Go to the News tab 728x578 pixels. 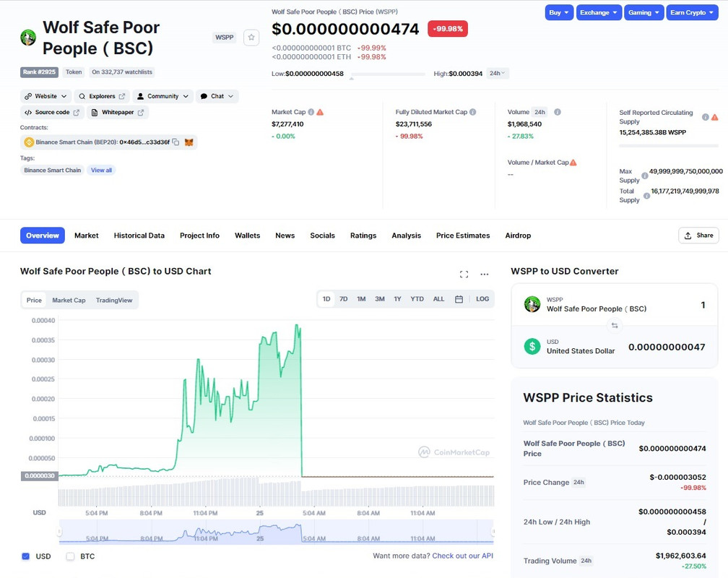tap(285, 236)
